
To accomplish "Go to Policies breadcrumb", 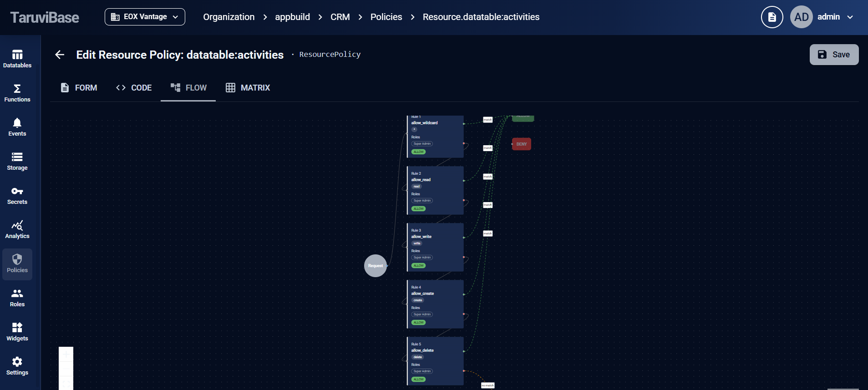I will (x=386, y=17).
